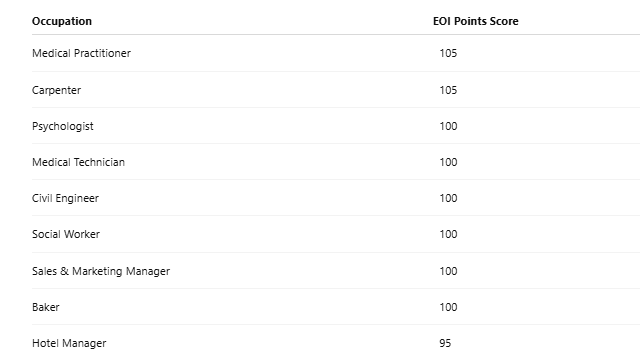The image size is (640, 362).
Task: Click the 100 score beside Baker
Action: (448, 307)
